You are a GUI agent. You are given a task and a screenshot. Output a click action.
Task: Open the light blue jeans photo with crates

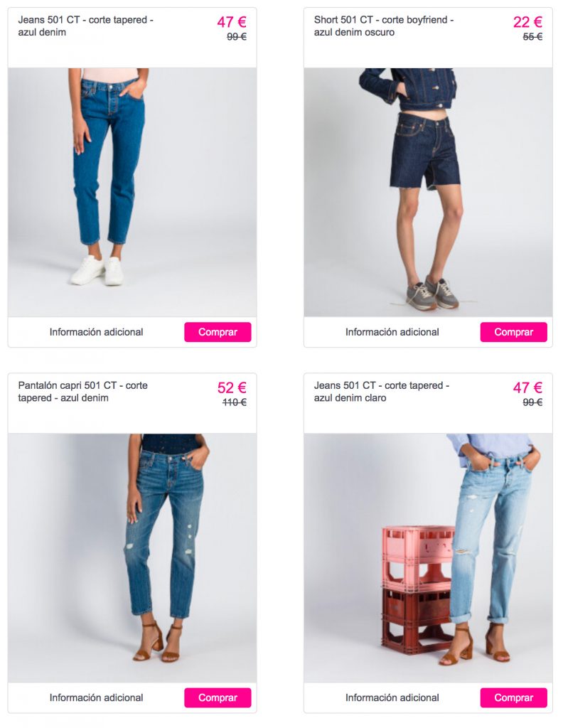(x=428, y=558)
